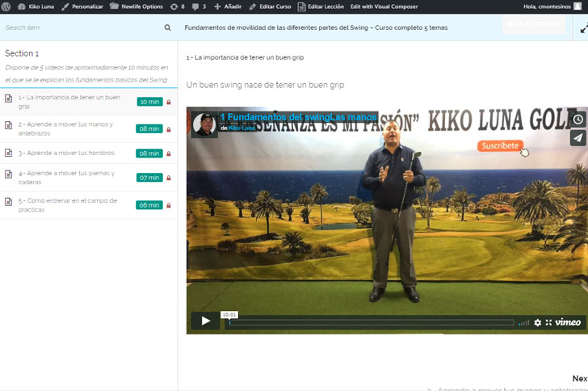Image resolution: width=588 pixels, height=391 pixels.
Task: Click Editar Curso in admin bar
Action: tap(270, 6)
